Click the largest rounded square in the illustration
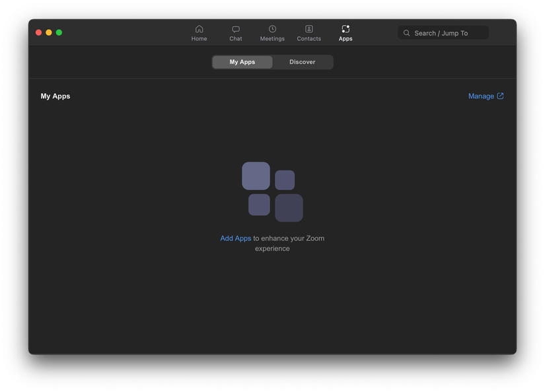This screenshot has height=392, width=545. (256, 176)
